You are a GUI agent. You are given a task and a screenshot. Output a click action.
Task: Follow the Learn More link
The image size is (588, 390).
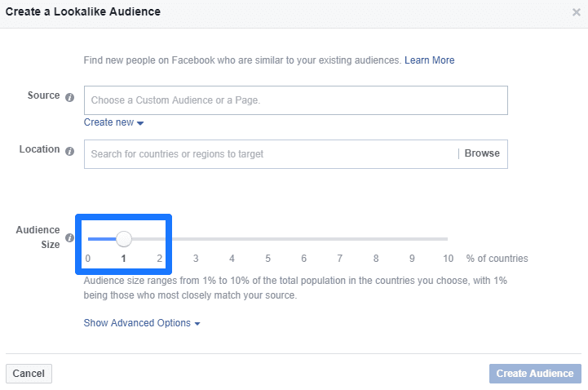click(429, 60)
